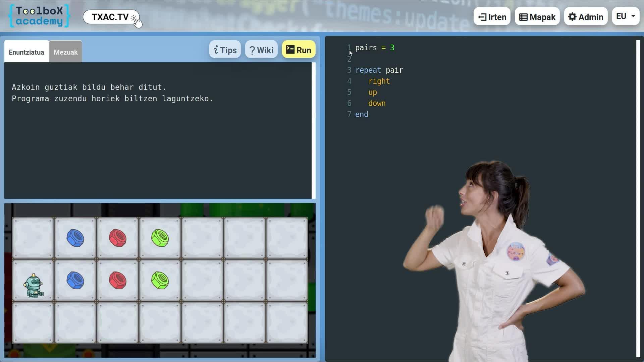Open the Admin settings button
The image size is (644, 362).
click(x=586, y=17)
